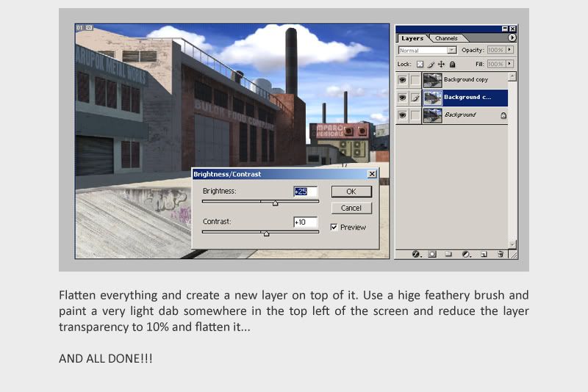The width and height of the screenshot is (588, 392).
Task: Add a layer style from panel footer
Action: click(x=415, y=254)
